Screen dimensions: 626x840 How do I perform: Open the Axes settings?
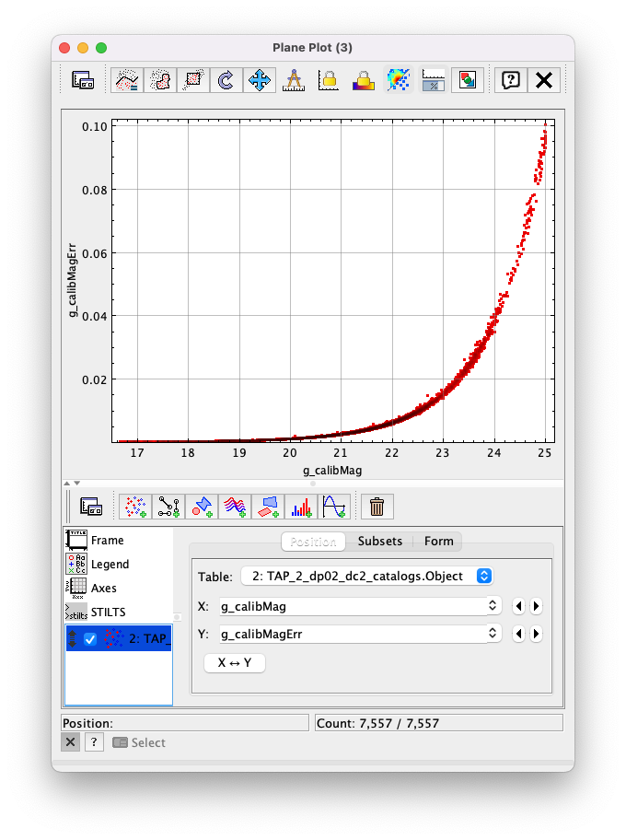(119, 588)
